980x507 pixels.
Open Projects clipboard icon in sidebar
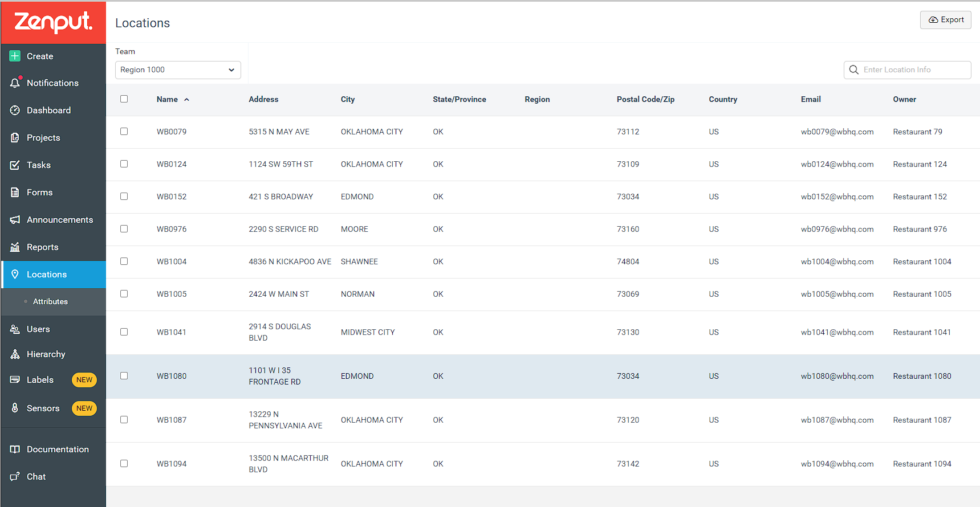tap(15, 137)
